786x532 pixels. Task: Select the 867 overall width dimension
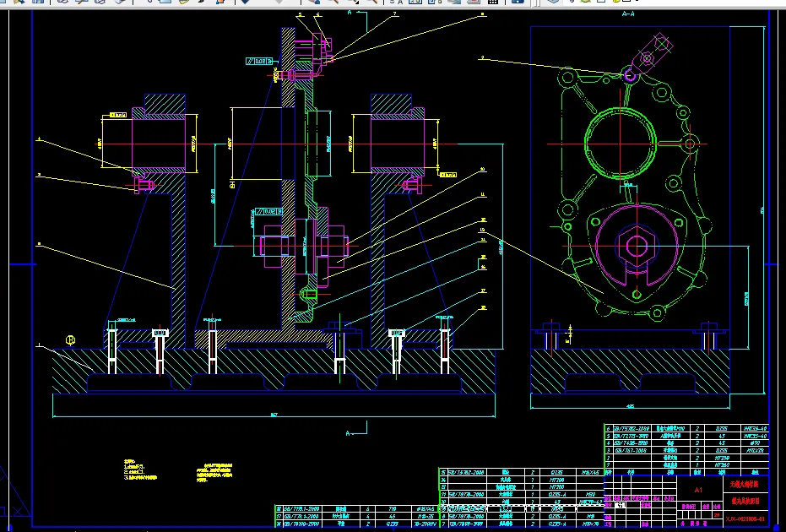click(274, 415)
